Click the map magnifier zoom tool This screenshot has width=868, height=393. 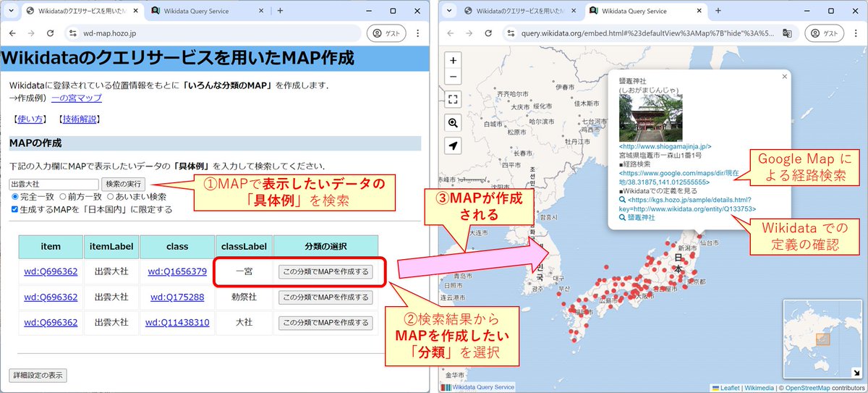pyautogui.click(x=453, y=122)
